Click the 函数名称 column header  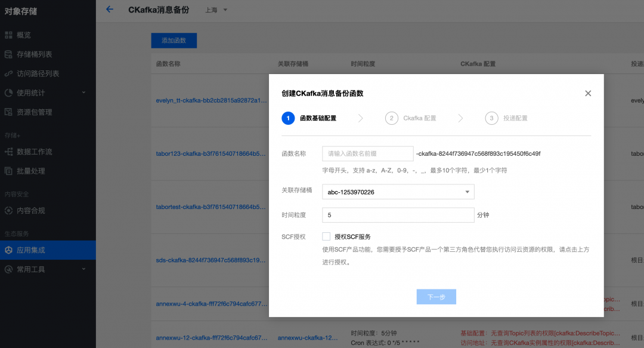coord(168,64)
